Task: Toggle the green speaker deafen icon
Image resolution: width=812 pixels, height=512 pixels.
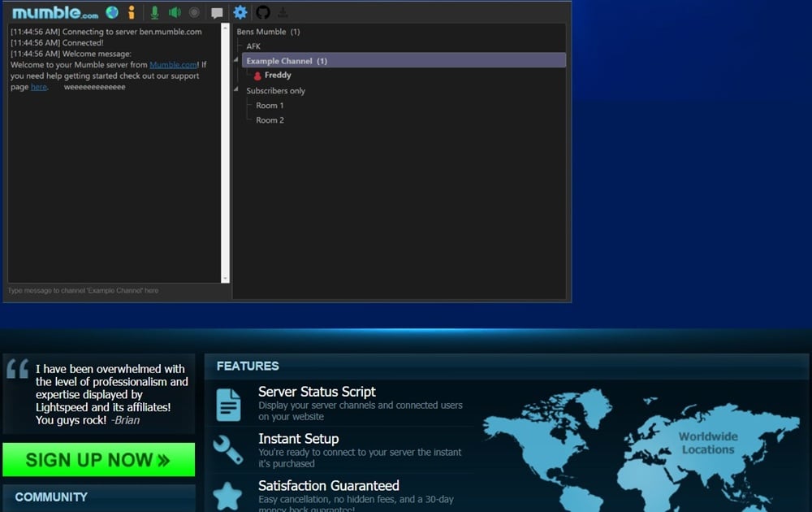Action: point(175,12)
